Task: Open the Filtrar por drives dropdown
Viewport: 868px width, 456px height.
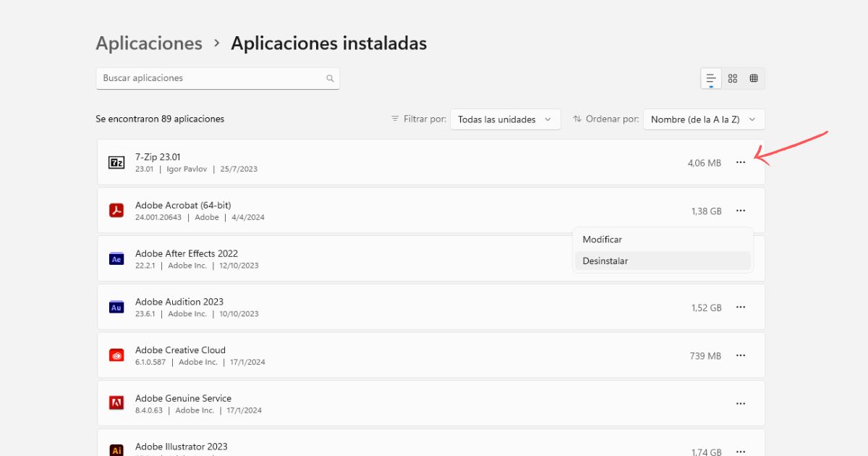Action: pyautogui.click(x=506, y=119)
